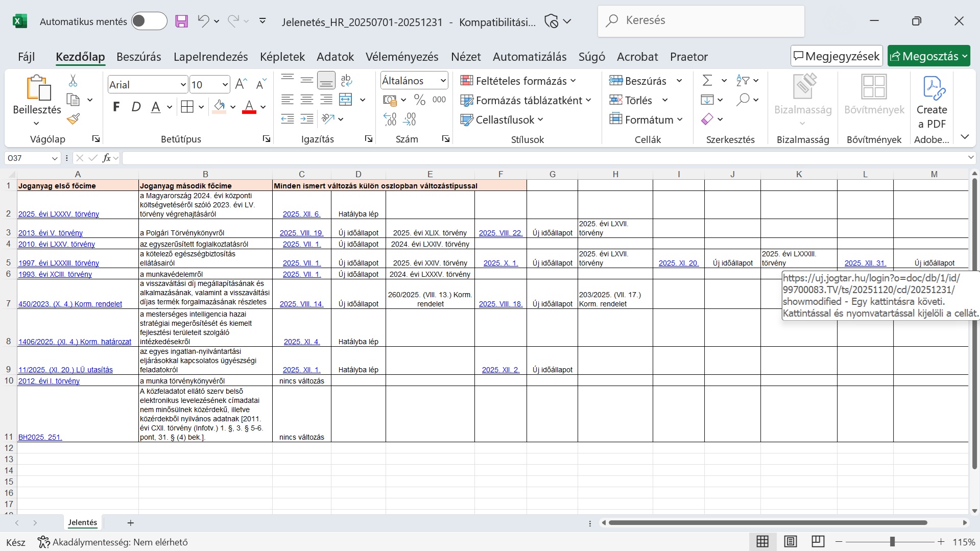Apply bold formatting with F button
The image size is (980, 551).
(x=116, y=107)
